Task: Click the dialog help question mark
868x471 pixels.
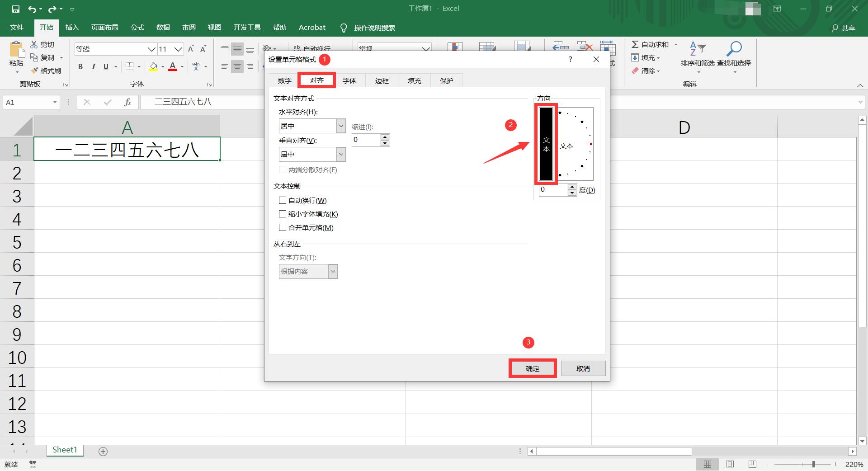Action: click(x=570, y=59)
